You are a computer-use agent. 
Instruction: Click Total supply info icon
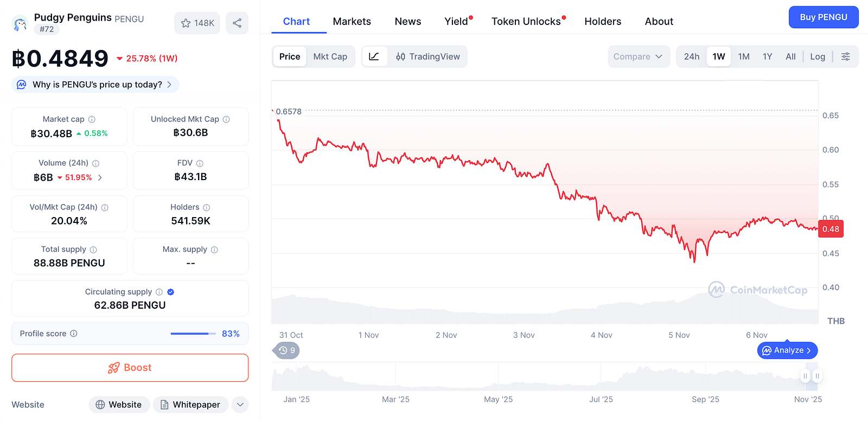[93, 250]
